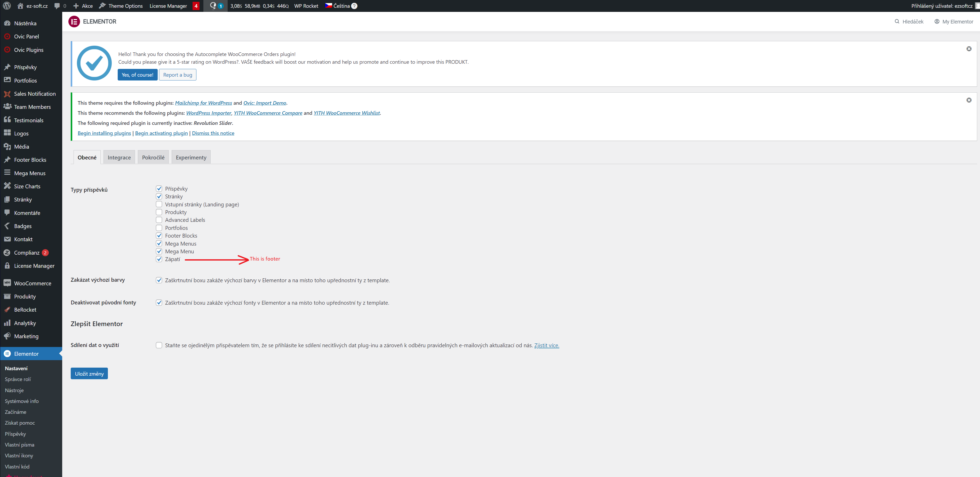Image resolution: width=980 pixels, height=477 pixels.
Task: Enable the Portfolios post type checkbox
Action: pyautogui.click(x=159, y=228)
